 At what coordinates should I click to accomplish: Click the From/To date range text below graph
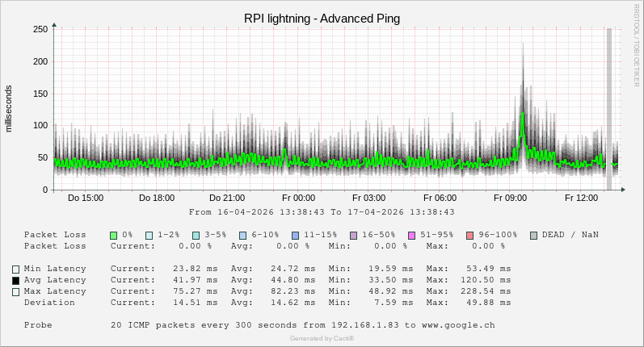coord(322,212)
